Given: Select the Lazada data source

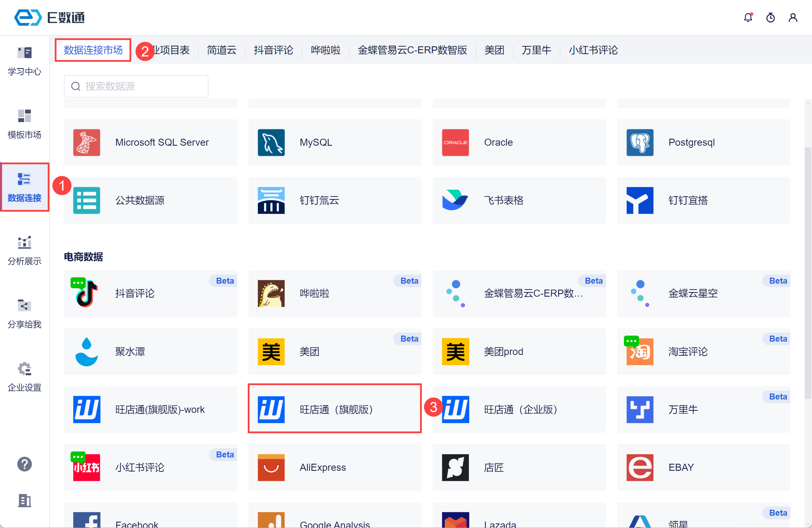Looking at the screenshot, I should [519, 515].
